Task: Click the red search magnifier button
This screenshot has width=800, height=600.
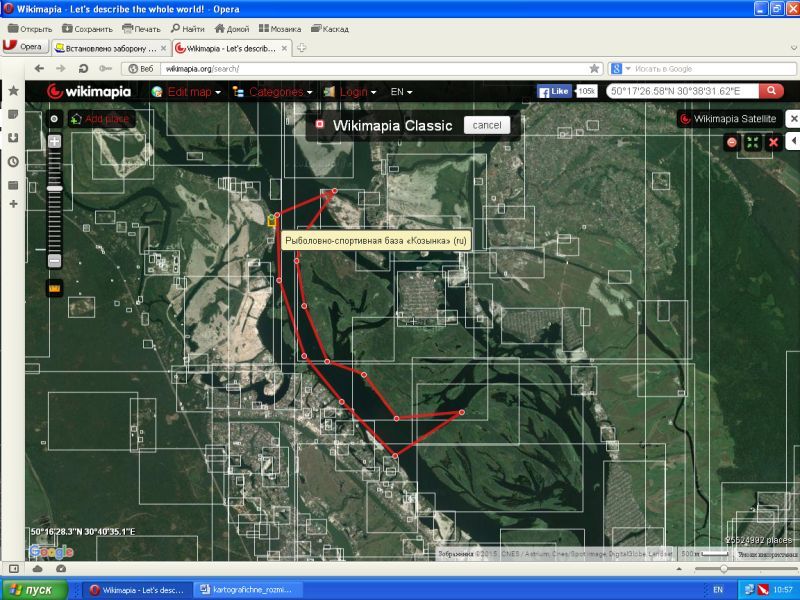Action: point(771,91)
